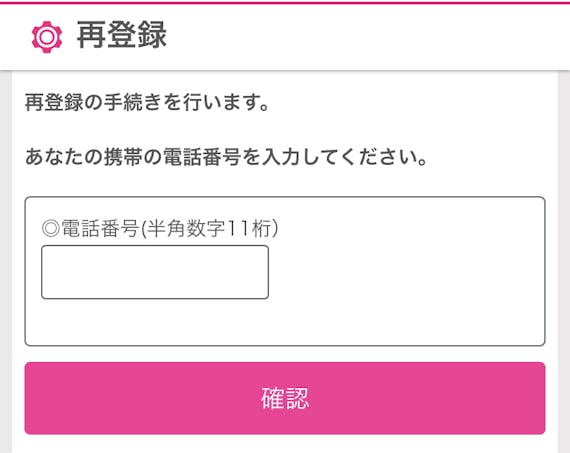Image resolution: width=570 pixels, height=453 pixels.
Task: Click the white header bar right of 再登録
Action: pyautogui.click(x=364, y=36)
